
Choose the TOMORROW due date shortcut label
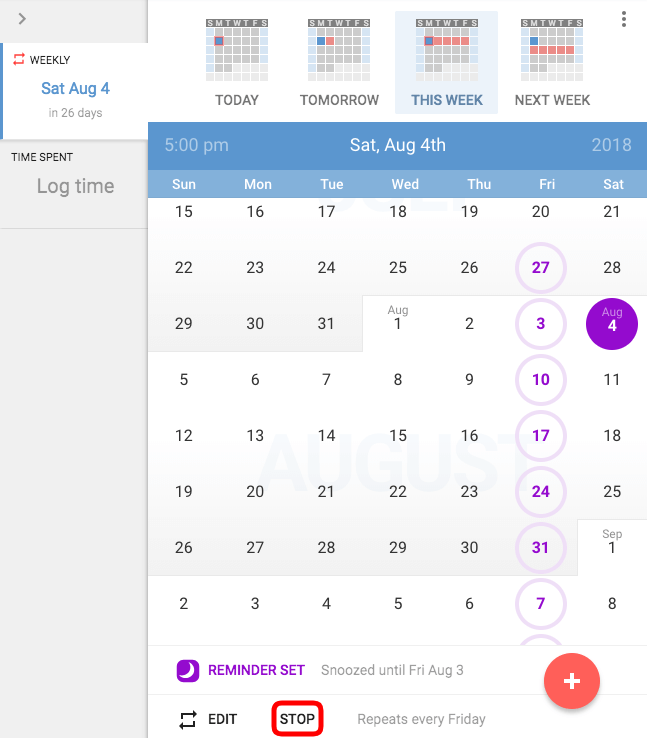[x=339, y=100]
